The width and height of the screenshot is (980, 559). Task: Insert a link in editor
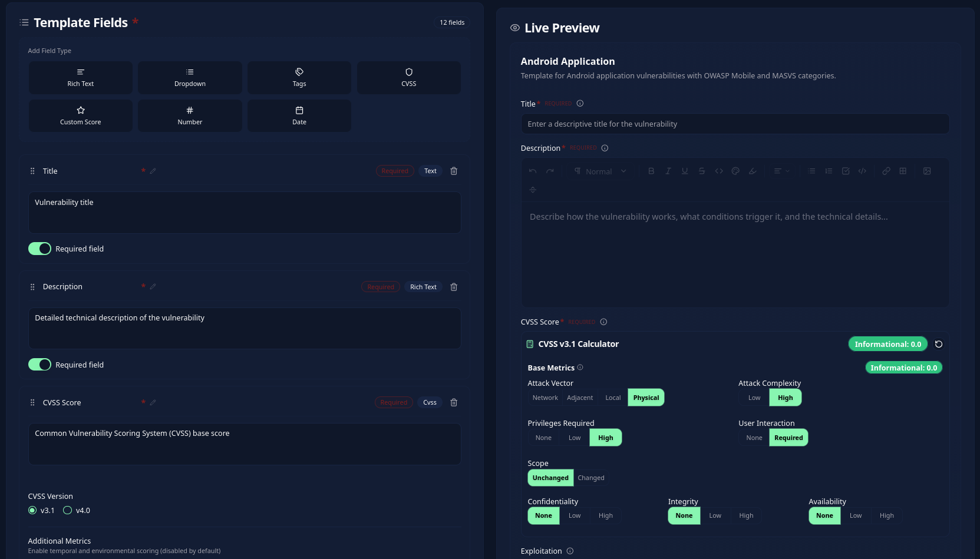(886, 171)
